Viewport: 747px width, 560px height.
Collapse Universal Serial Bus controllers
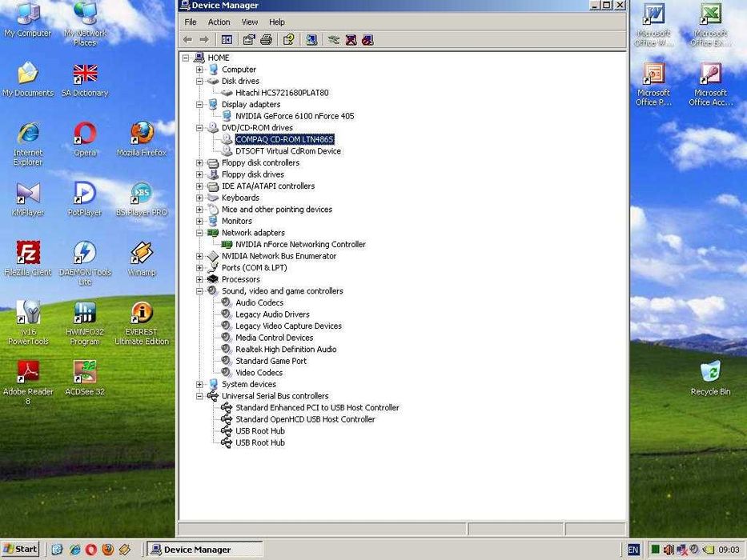pyautogui.click(x=199, y=396)
